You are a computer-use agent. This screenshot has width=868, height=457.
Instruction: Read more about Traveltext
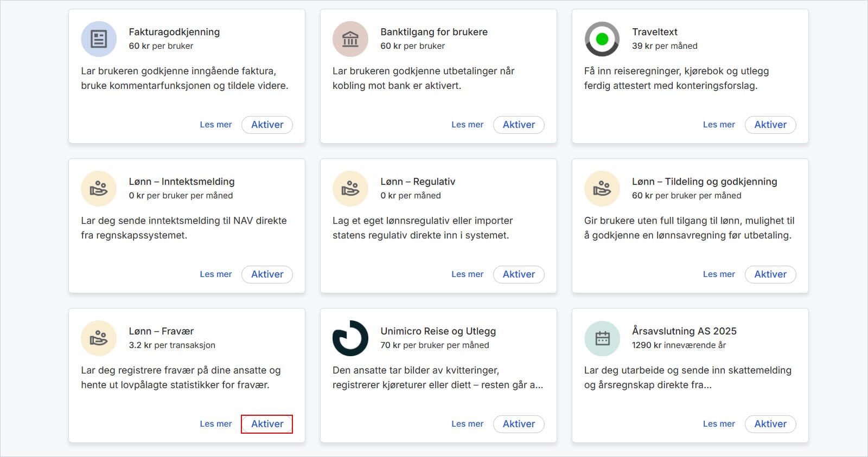(719, 125)
